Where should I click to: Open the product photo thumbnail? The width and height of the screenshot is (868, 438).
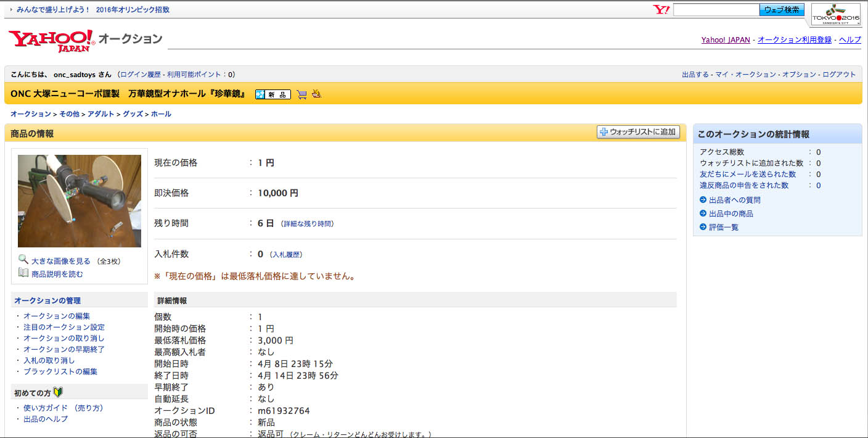80,201
